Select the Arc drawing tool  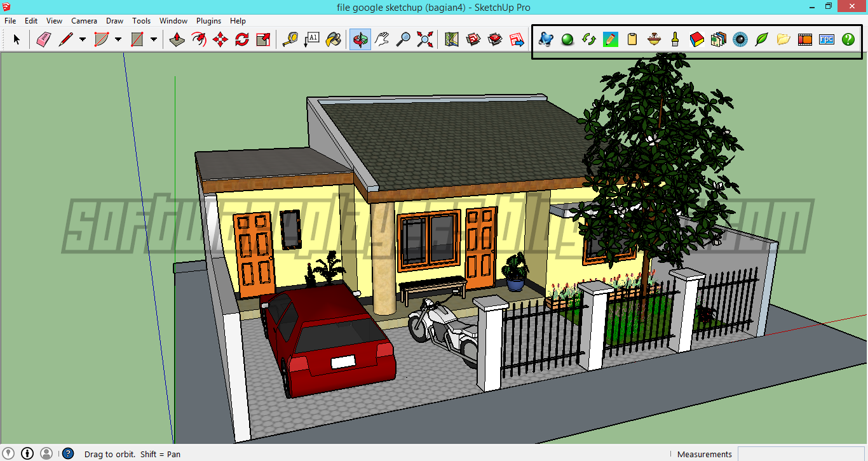tap(101, 39)
